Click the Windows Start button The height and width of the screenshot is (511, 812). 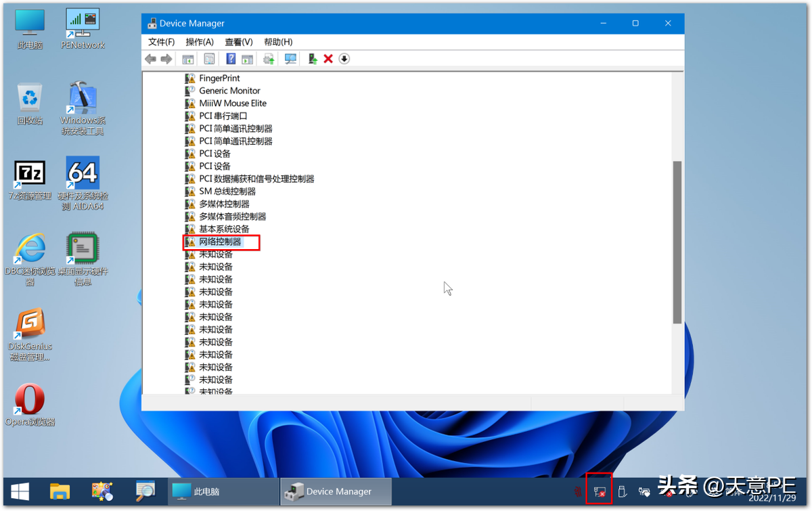tap(20, 491)
